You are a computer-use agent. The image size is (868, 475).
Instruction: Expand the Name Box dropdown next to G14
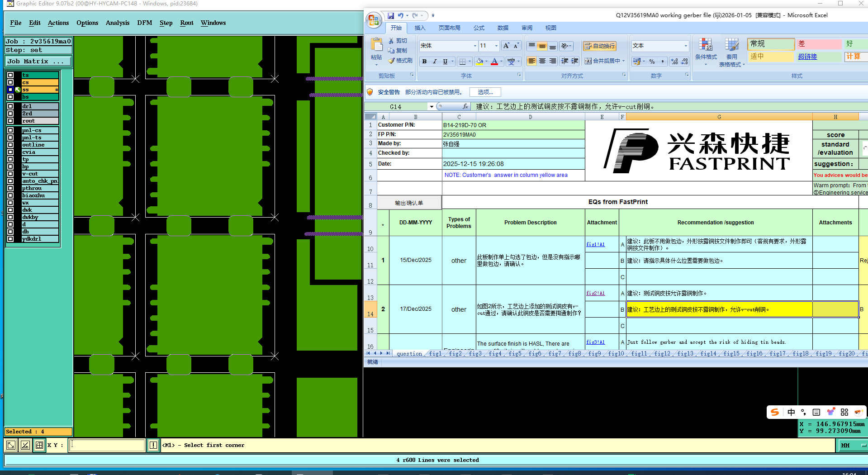coord(432,107)
